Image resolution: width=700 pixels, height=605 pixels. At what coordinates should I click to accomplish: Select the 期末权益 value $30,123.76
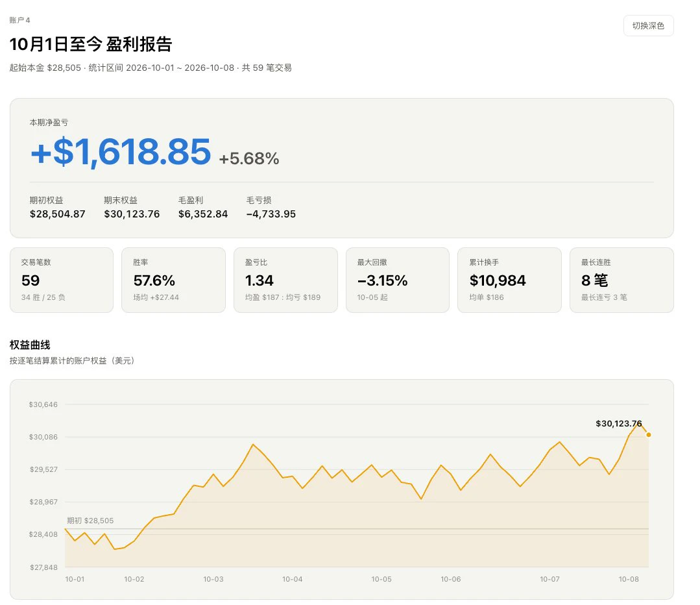[132, 214]
